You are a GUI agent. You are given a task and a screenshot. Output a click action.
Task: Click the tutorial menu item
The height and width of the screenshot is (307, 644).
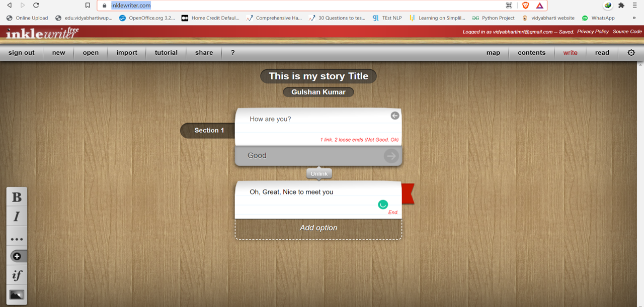[166, 53]
